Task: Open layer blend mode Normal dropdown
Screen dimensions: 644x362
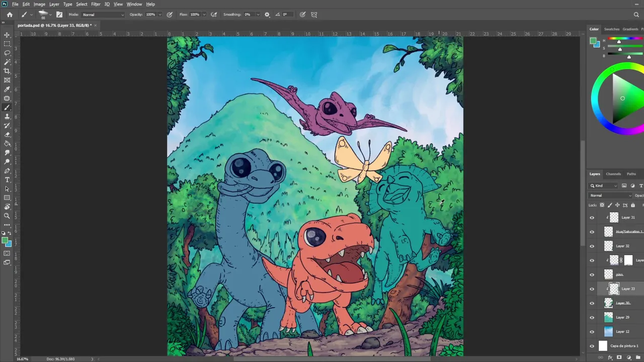Action: click(x=611, y=196)
